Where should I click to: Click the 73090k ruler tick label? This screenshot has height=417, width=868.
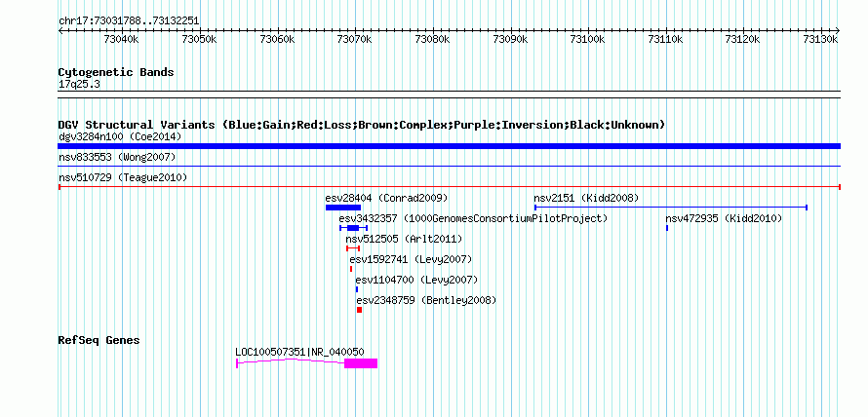pos(510,39)
